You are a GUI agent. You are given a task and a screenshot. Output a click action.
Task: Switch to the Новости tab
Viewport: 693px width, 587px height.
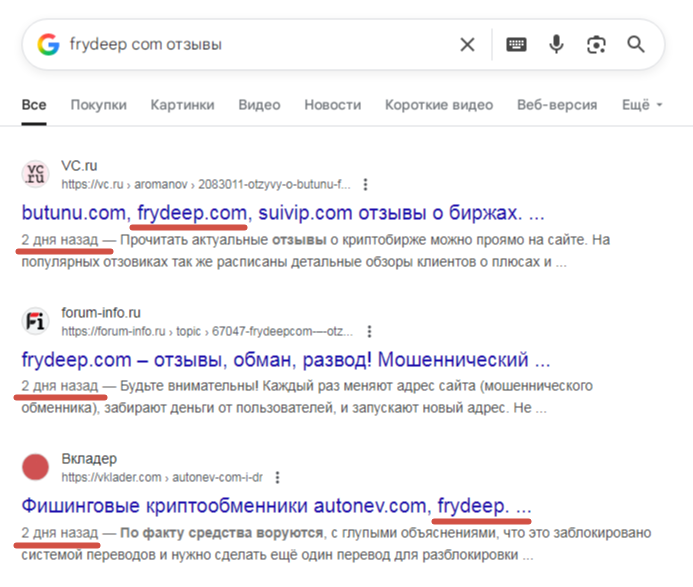coord(332,105)
